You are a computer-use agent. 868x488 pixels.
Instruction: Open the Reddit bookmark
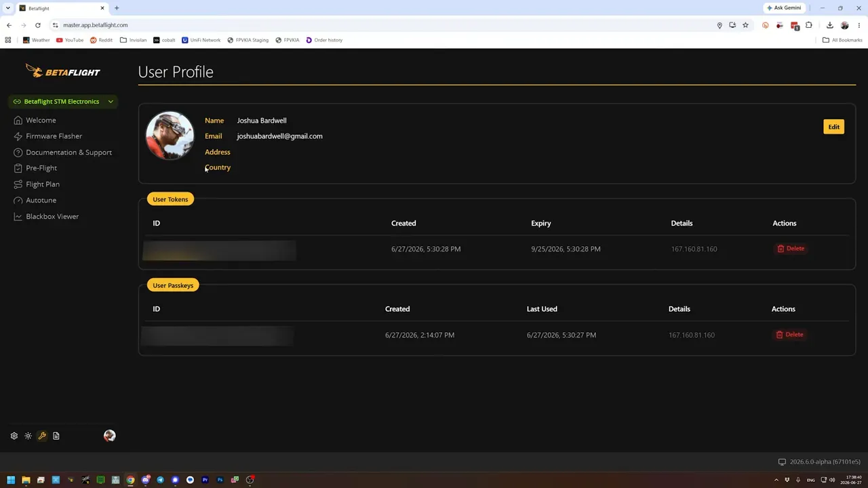[102, 40]
